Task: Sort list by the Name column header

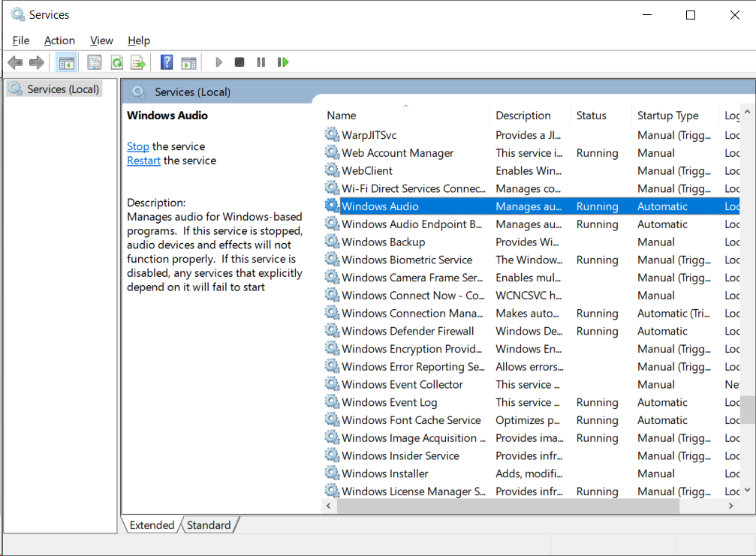Action: (x=342, y=116)
